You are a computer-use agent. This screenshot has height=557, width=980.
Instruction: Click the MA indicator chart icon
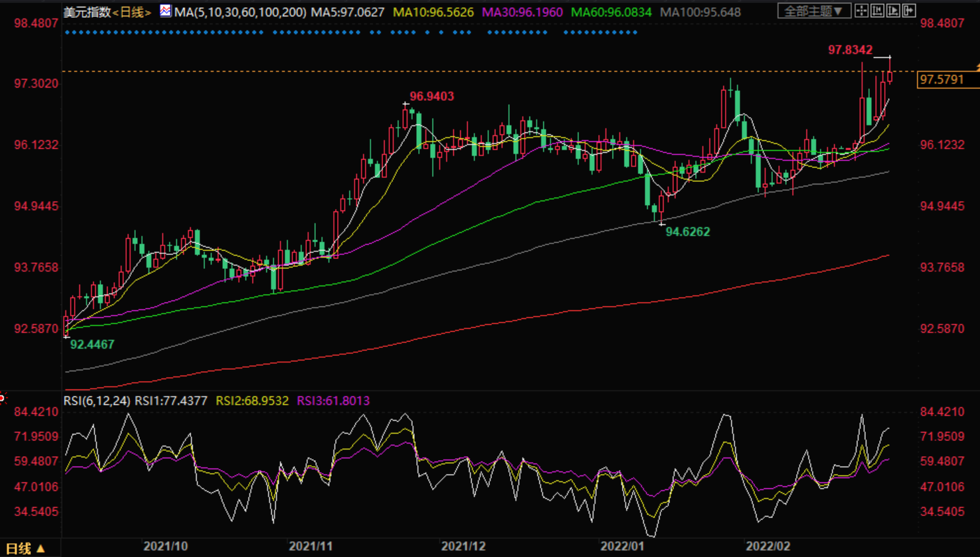tap(166, 11)
